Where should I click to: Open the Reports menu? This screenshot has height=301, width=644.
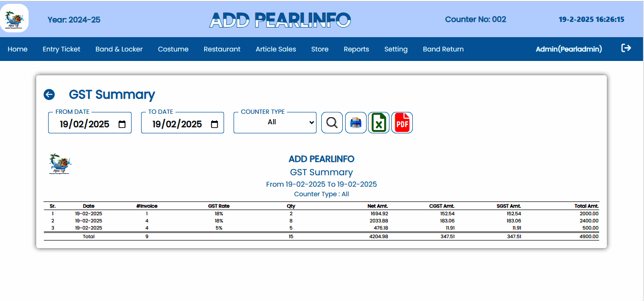356,49
